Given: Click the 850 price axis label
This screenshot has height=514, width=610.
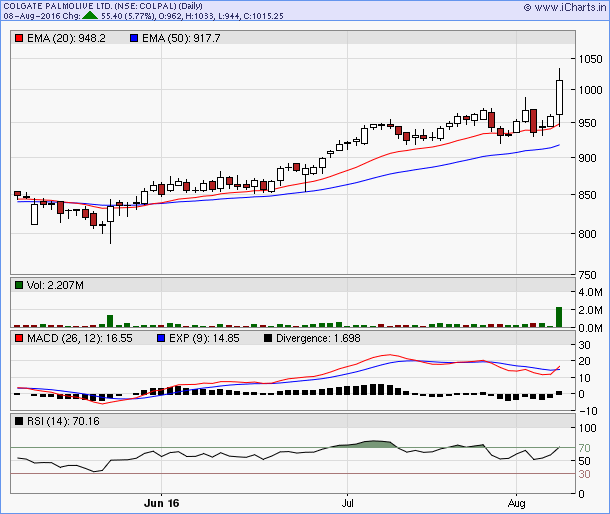Looking at the screenshot, I should (587, 195).
